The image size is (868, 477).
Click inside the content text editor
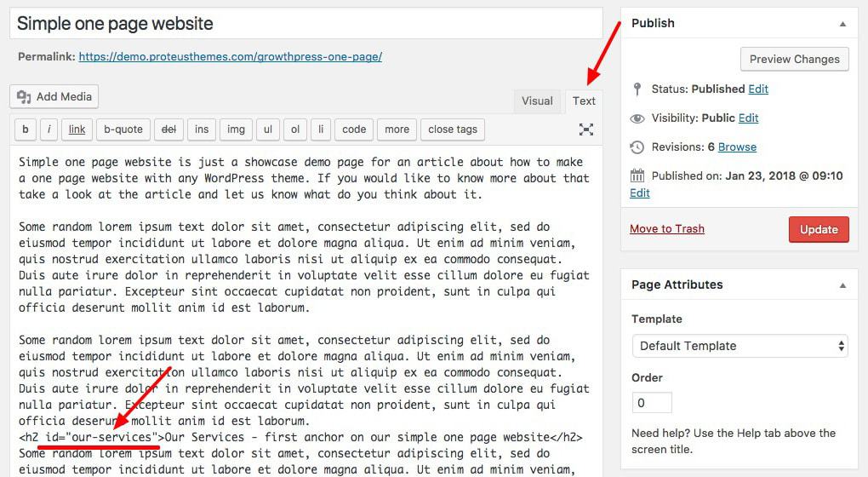coord(306,310)
